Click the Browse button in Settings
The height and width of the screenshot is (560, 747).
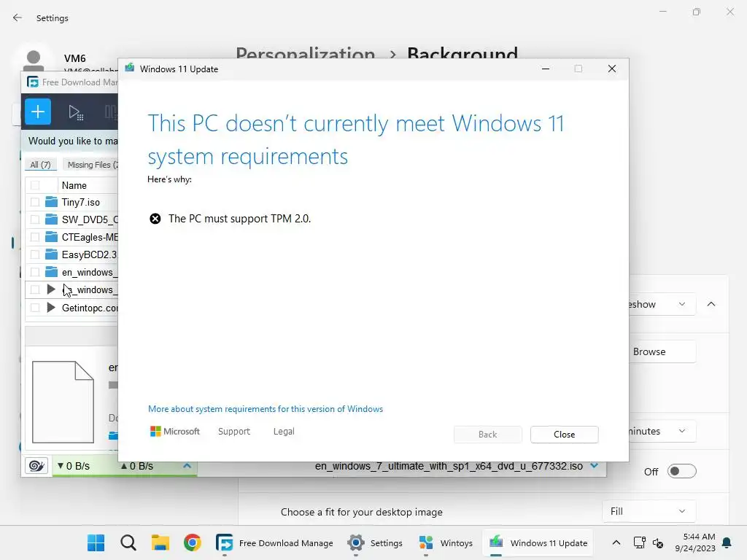coord(662,352)
